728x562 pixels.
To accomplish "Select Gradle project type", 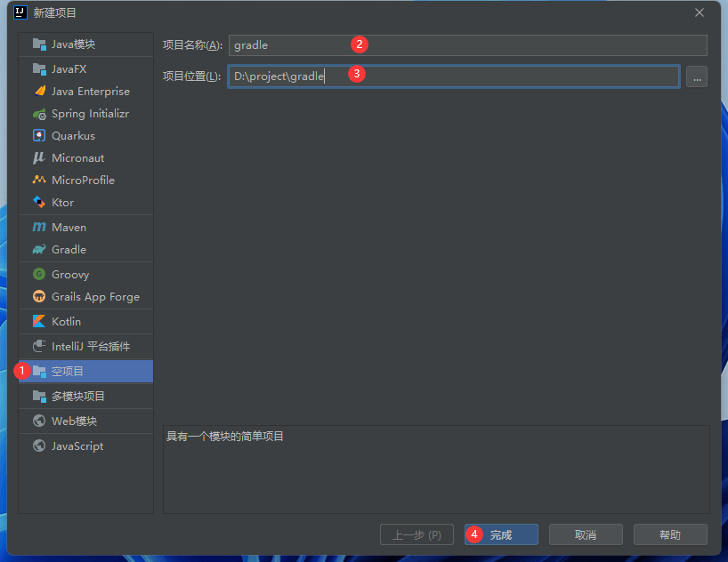I will tap(86, 250).
